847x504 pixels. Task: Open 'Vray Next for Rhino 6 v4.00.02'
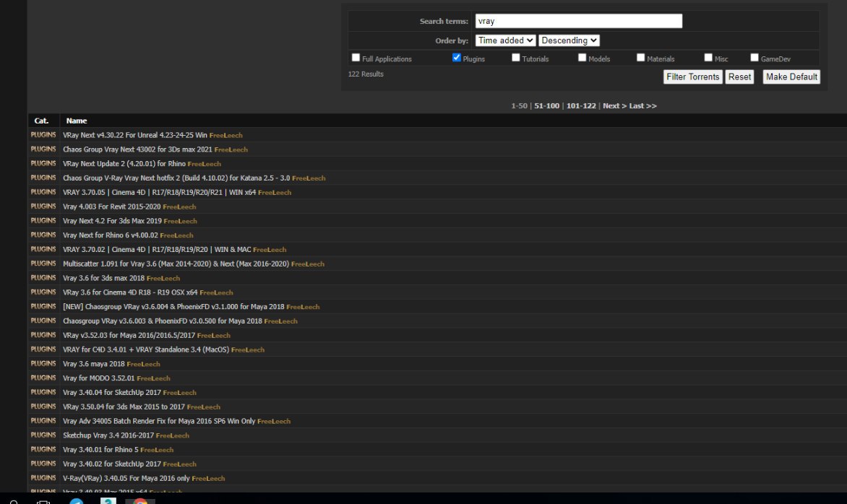[x=110, y=235]
